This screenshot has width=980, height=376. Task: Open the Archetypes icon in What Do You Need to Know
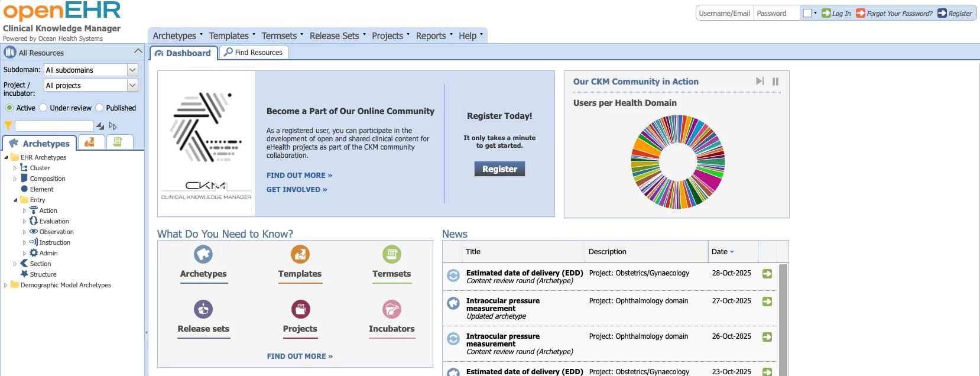203,254
